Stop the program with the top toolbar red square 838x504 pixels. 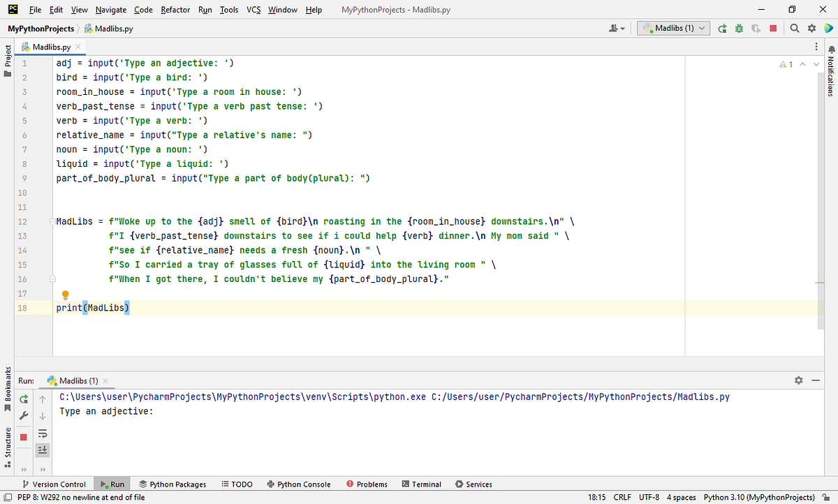[x=773, y=28]
